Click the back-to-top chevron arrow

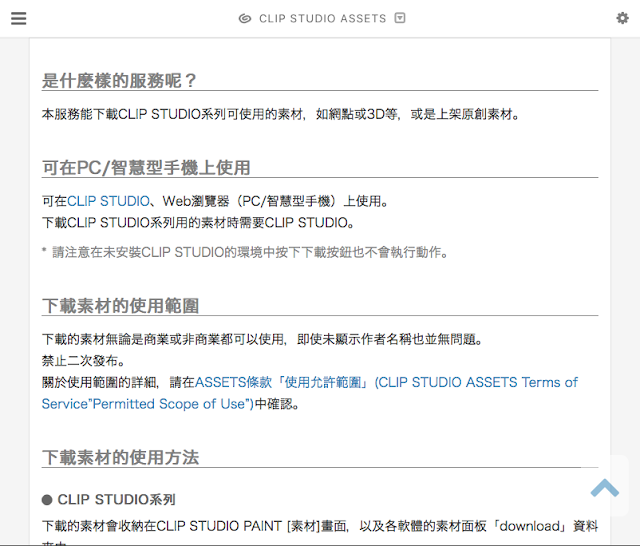pyautogui.click(x=604, y=488)
